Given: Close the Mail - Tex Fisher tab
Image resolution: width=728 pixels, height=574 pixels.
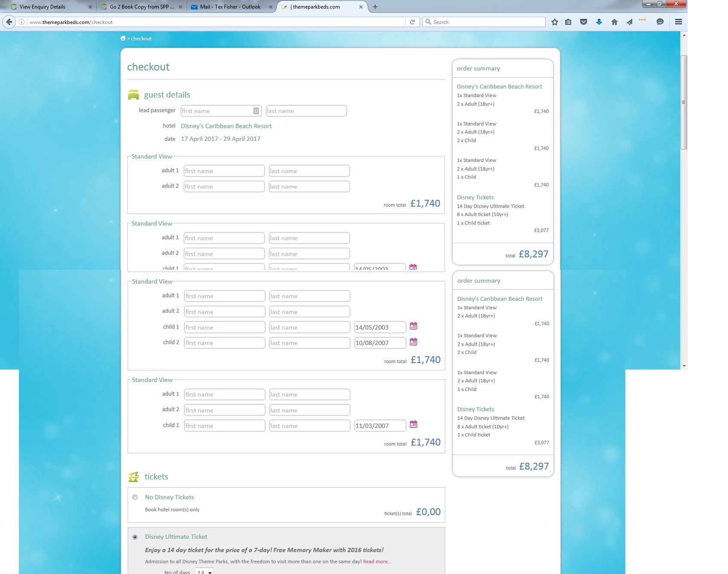Looking at the screenshot, I should click(271, 7).
